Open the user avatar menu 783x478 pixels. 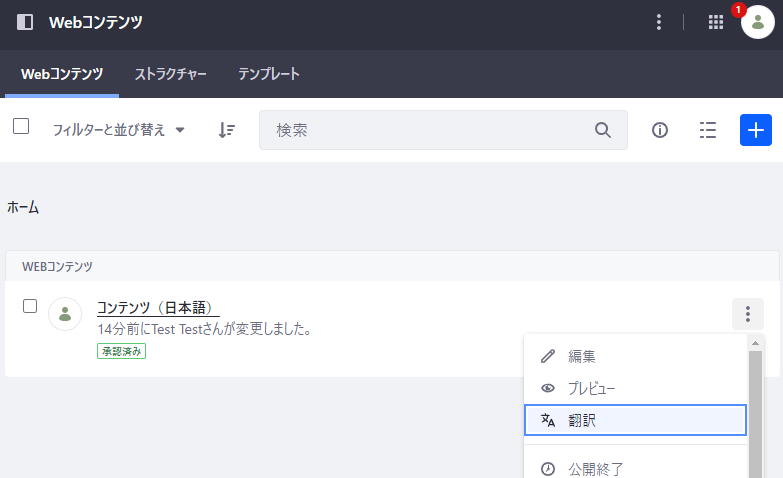click(x=757, y=22)
